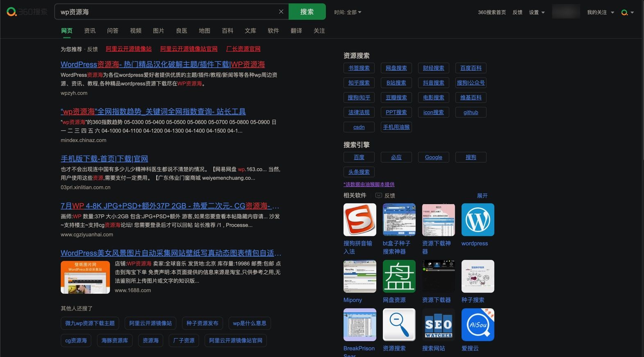The width and height of the screenshot is (644, 357).
Task: Open the Mipony software icon
Action: [360, 276]
